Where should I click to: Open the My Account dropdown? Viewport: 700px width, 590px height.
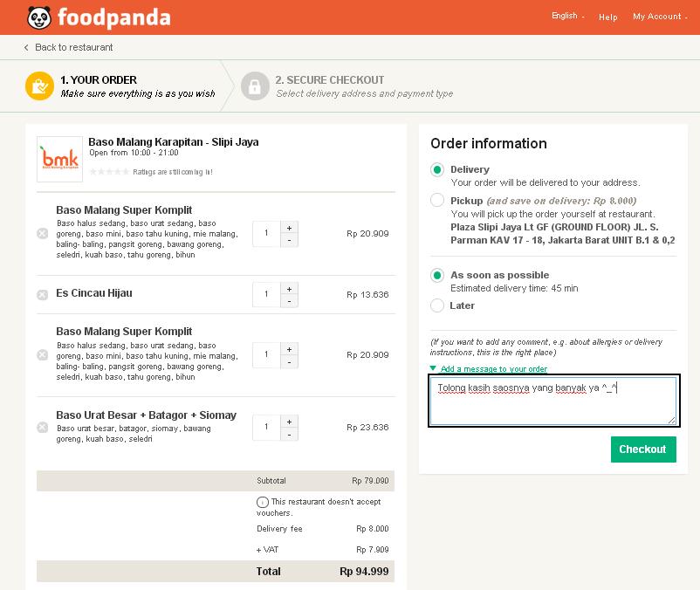pyautogui.click(x=659, y=17)
